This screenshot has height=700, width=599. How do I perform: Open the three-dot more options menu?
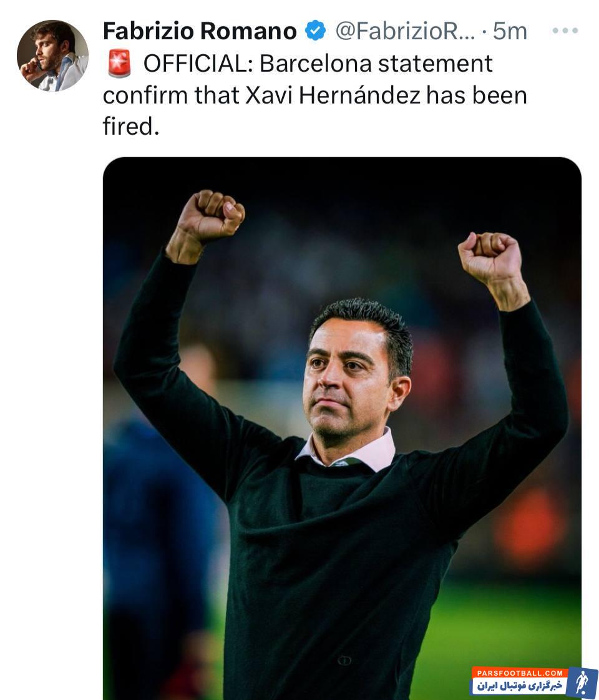565,31
